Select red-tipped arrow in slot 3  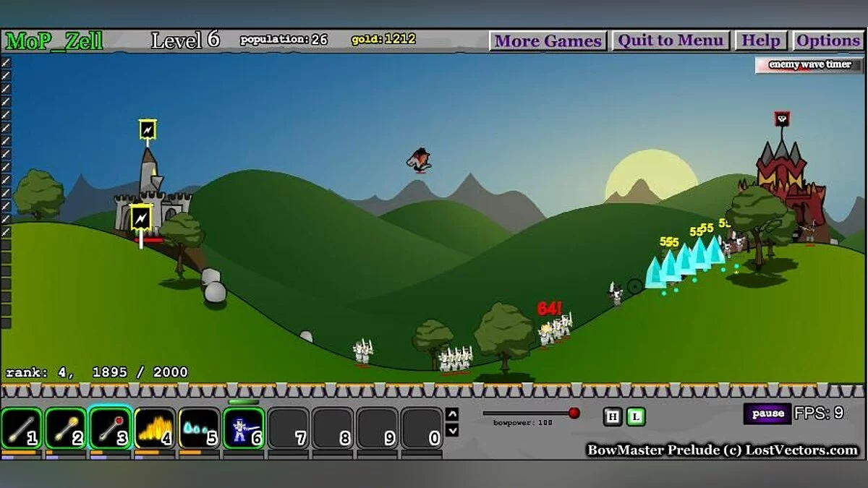click(110, 428)
